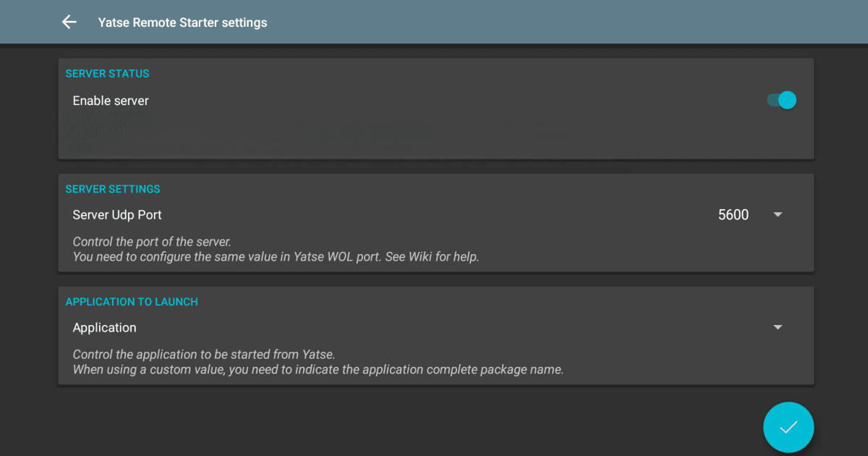Toggle the Enable server switch
The height and width of the screenshot is (456, 868).
(x=781, y=101)
